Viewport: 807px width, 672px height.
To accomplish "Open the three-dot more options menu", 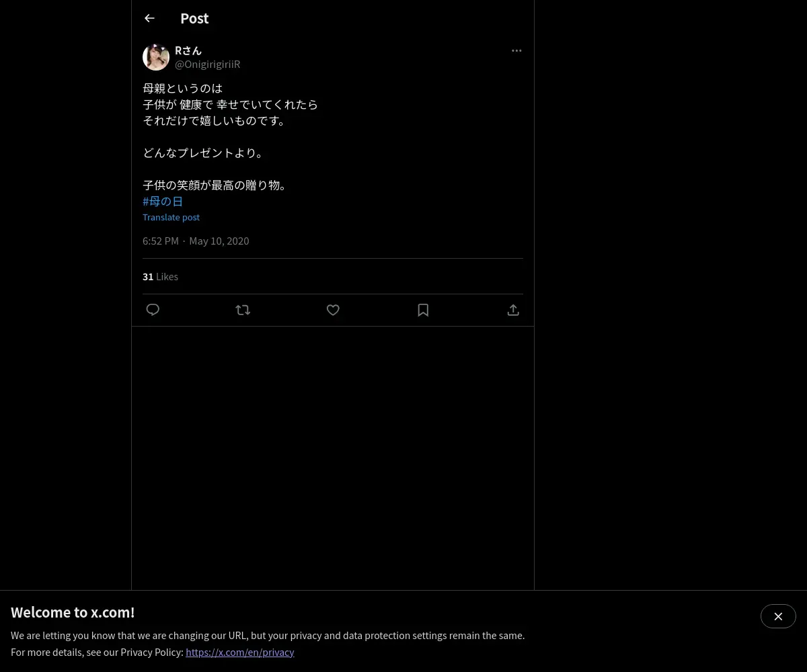I will point(516,50).
